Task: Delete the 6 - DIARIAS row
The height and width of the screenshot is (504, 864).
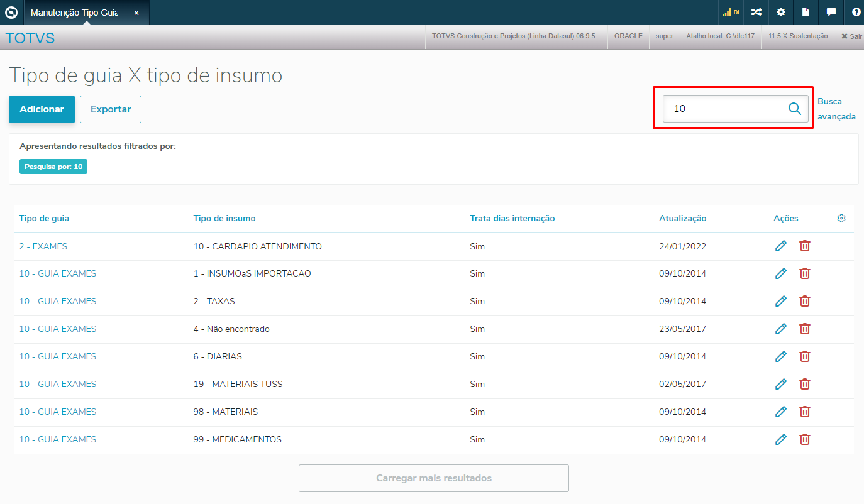Action: 805,356
